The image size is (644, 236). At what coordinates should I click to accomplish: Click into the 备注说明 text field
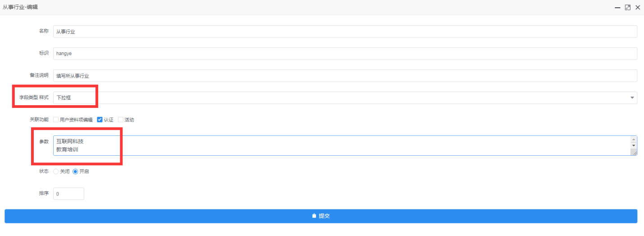click(x=345, y=76)
